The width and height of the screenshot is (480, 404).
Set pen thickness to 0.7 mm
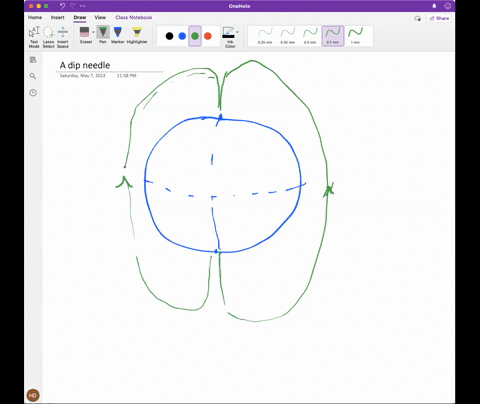[333, 36]
